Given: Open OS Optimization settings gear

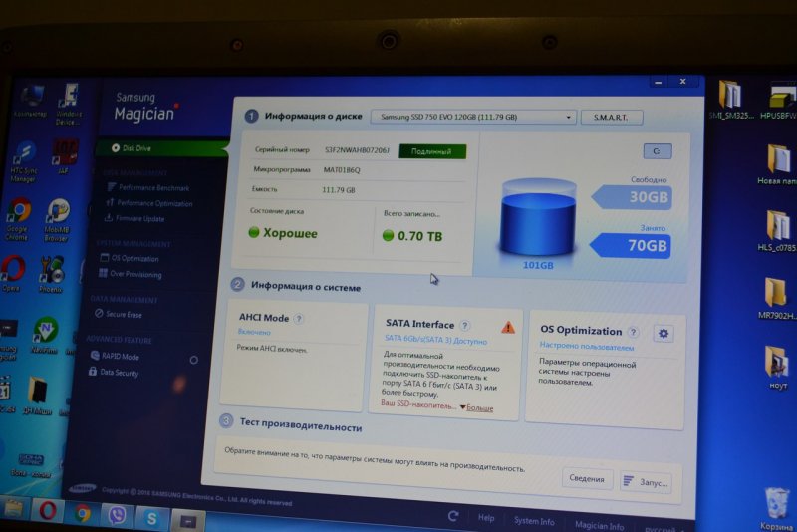Looking at the screenshot, I should point(664,333).
